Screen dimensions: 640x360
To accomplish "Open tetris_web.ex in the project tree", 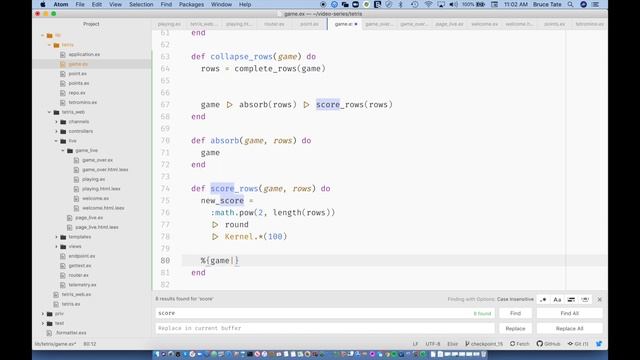I will point(76,294).
